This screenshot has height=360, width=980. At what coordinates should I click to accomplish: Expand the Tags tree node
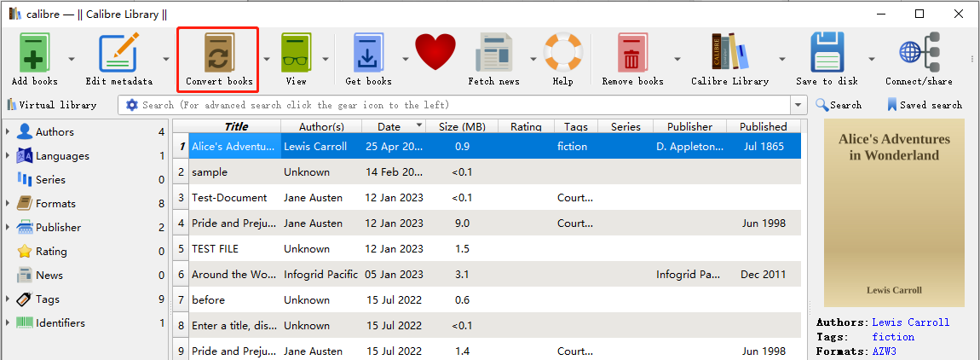pyautogui.click(x=8, y=299)
